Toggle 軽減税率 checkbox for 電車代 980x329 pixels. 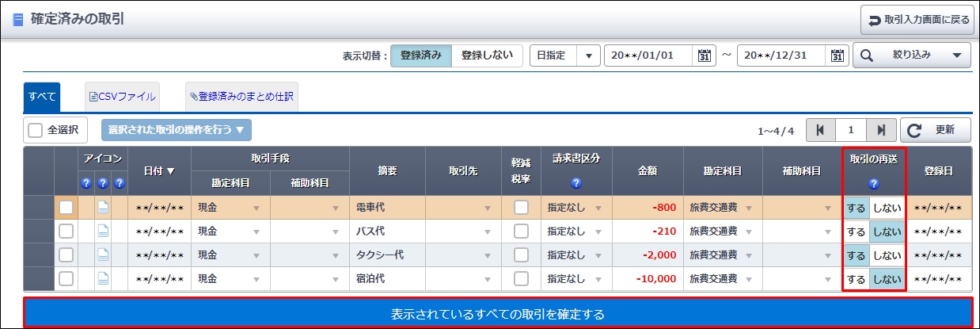520,208
